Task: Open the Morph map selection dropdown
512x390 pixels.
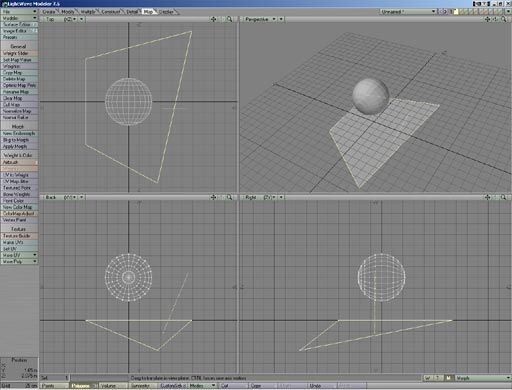Action: click(482, 378)
